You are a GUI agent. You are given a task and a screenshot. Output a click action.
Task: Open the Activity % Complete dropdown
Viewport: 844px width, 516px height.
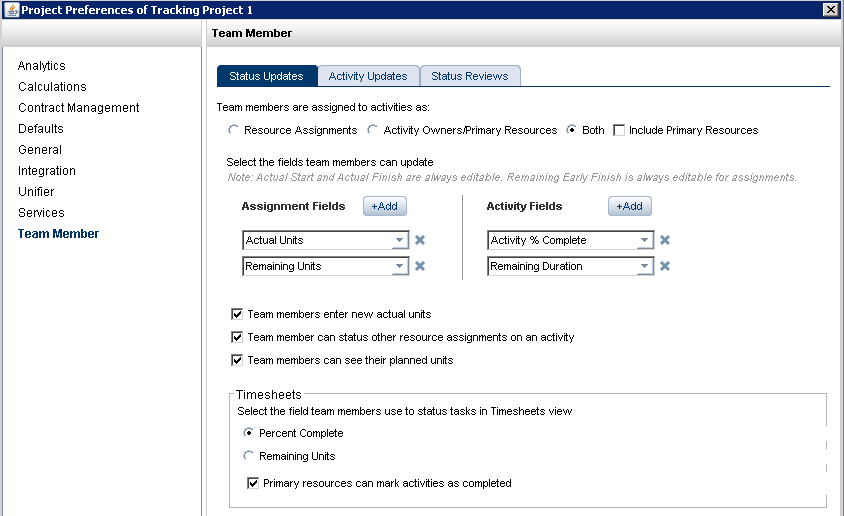pos(644,240)
